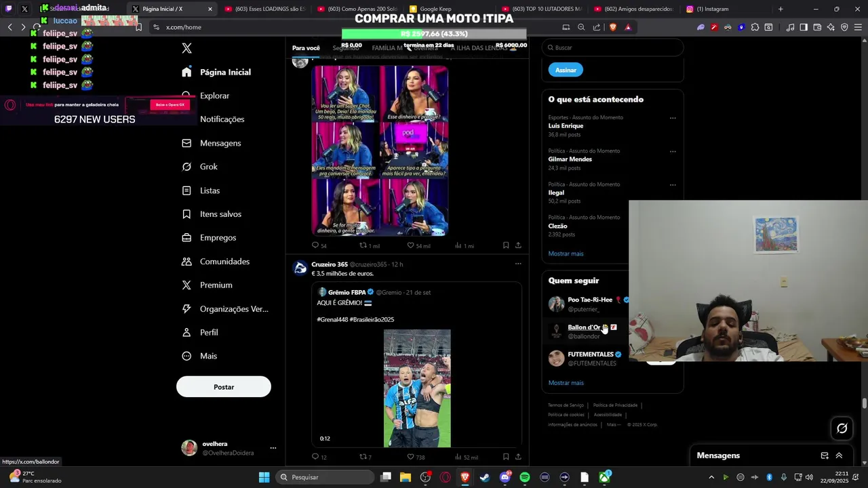
Task: Expand the Mais menu in sidebar
Action: (x=200, y=356)
